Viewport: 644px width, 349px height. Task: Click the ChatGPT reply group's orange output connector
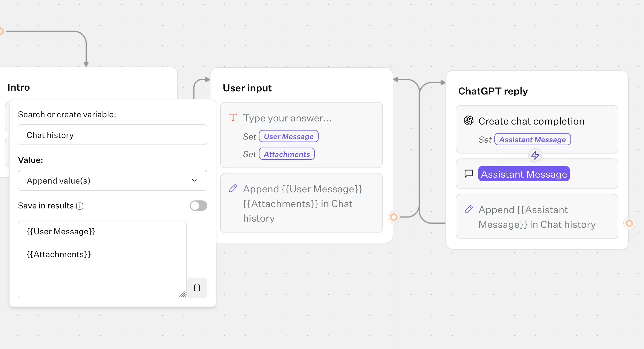(629, 223)
